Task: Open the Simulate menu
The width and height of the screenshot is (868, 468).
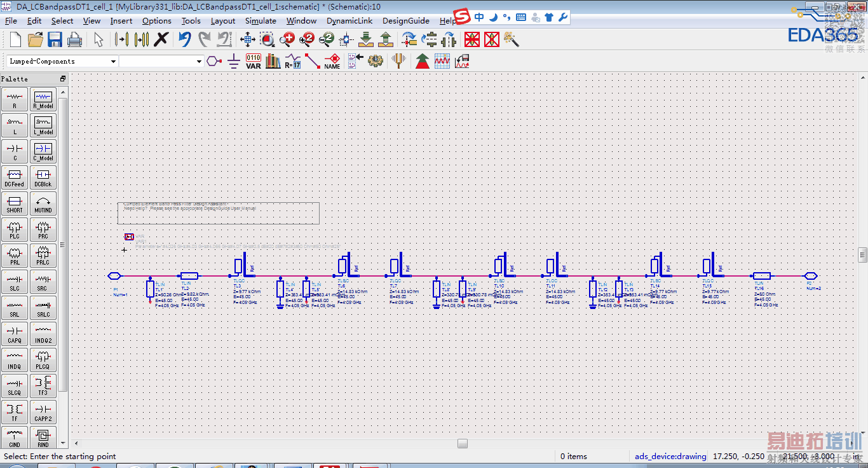Action: tap(261, 20)
